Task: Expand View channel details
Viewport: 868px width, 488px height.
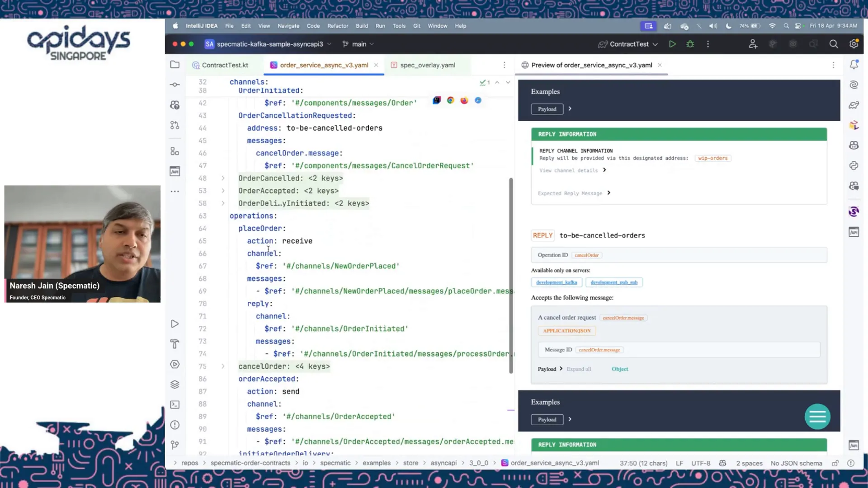Action: (x=572, y=170)
